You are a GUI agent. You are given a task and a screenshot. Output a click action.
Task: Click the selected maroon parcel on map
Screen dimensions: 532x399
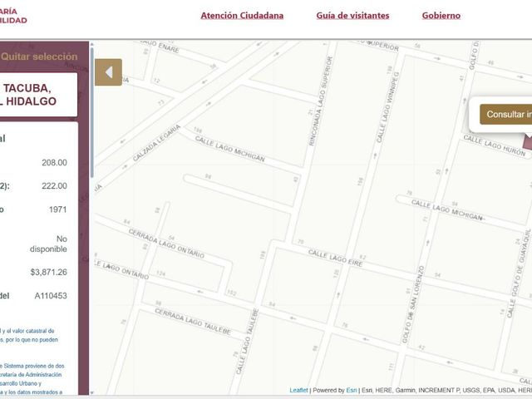pyautogui.click(x=528, y=141)
